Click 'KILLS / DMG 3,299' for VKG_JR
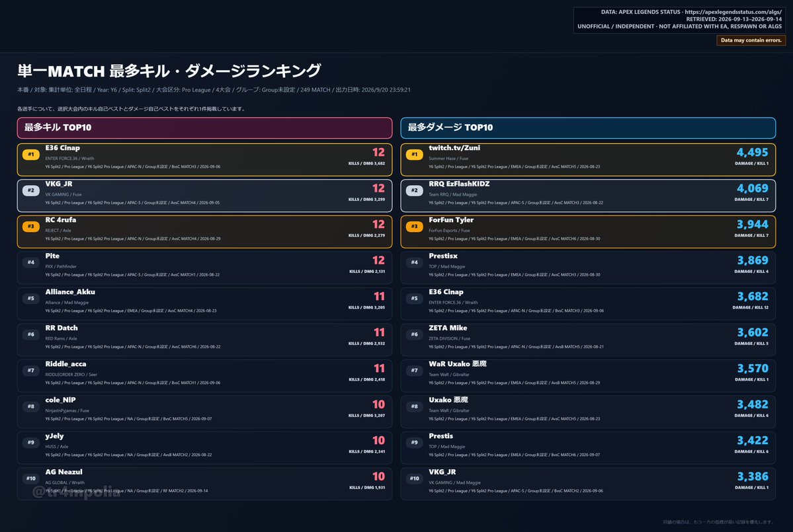 366,200
